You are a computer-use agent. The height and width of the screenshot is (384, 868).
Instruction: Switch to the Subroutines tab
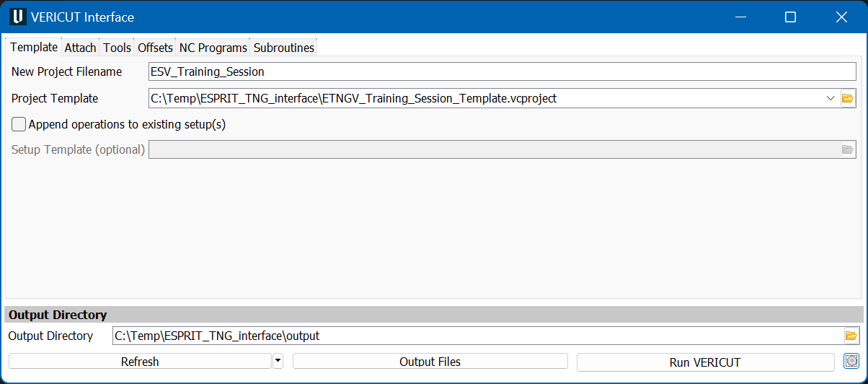[x=284, y=48]
